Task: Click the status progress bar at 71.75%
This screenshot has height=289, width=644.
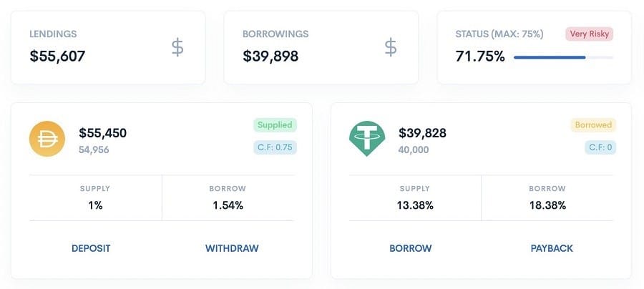Action: 563,57
